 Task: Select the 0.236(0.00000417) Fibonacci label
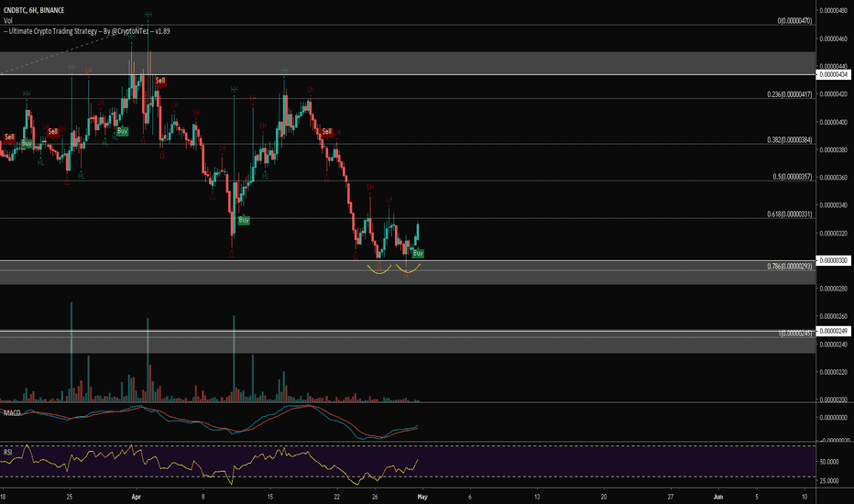(790, 94)
